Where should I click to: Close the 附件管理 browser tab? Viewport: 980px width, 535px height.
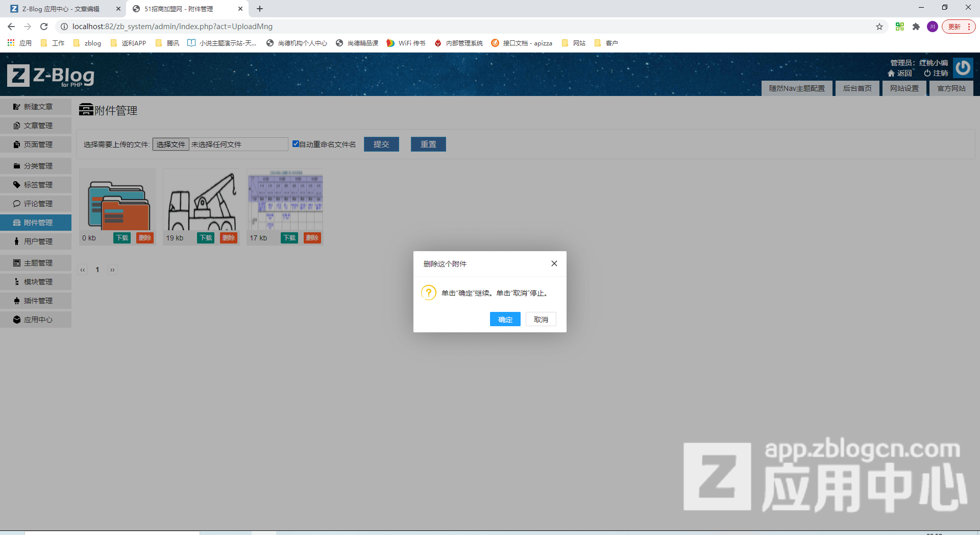point(240,9)
